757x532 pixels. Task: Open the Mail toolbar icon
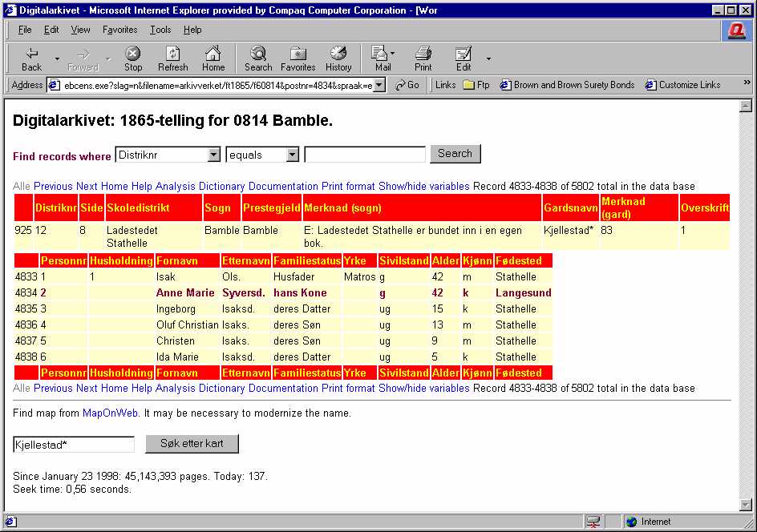pos(383,58)
